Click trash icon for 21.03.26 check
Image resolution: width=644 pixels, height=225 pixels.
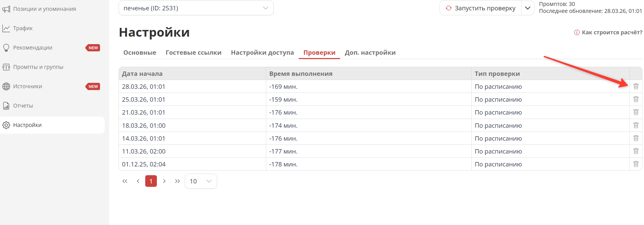pyautogui.click(x=636, y=112)
